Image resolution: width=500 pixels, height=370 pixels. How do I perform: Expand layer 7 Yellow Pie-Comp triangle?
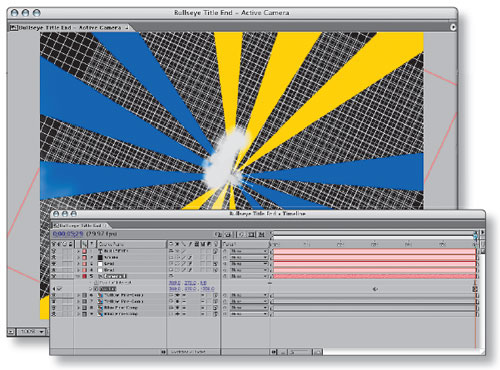point(79,301)
